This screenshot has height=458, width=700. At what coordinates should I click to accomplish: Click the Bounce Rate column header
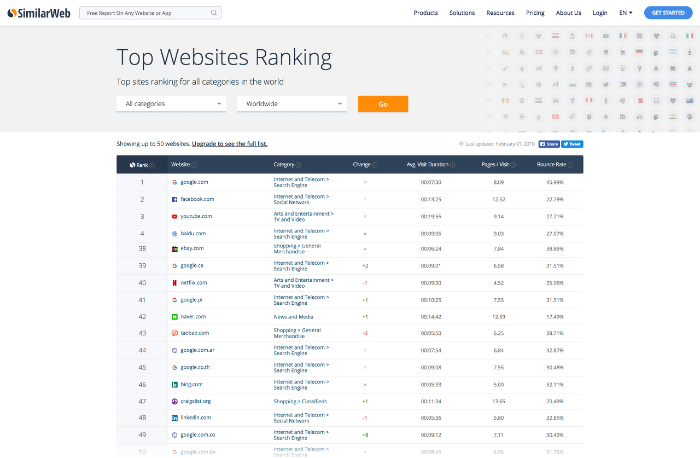point(554,165)
